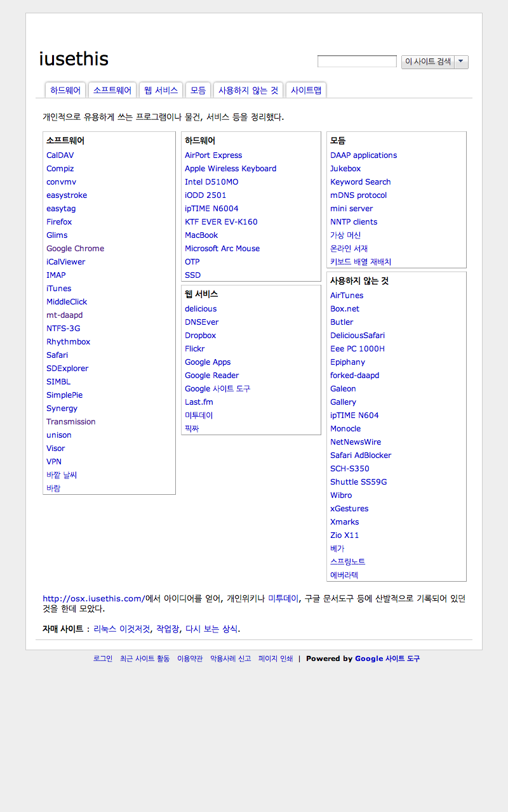This screenshot has height=812, width=508.
Task: Click the Last.fm link
Action: point(199,402)
